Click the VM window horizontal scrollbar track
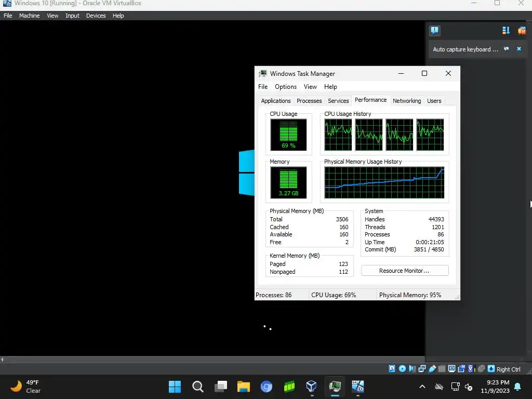The height and width of the screenshot is (399, 532). (x=215, y=360)
